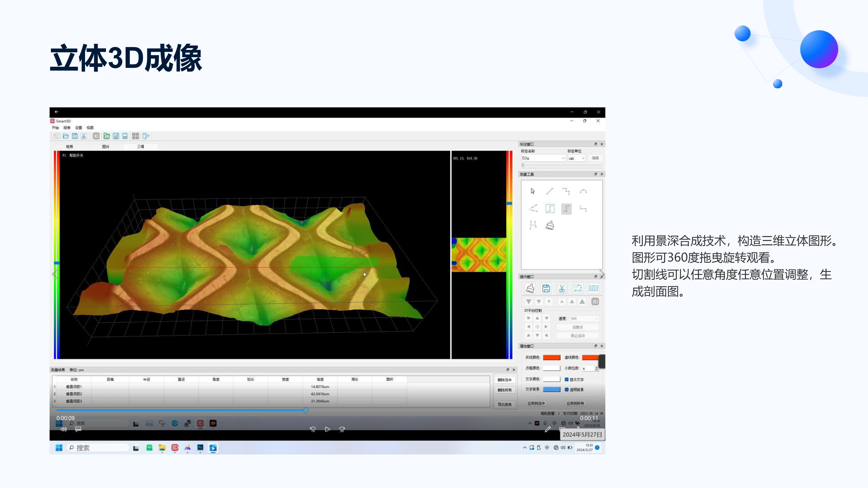
Task: Open the 视图 menu
Action: [90, 128]
